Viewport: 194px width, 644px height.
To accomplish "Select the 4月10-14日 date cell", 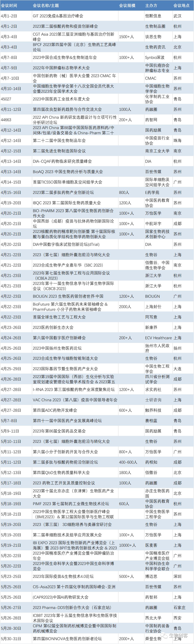I will (x=11, y=88).
